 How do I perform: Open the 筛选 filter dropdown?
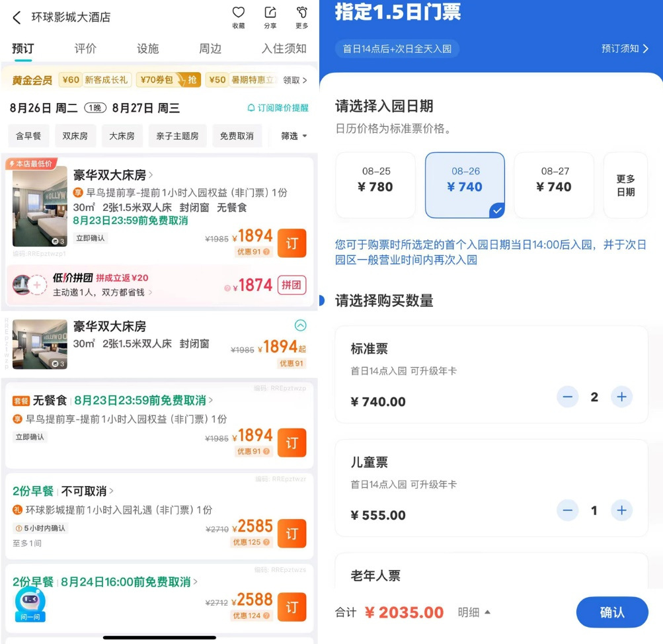pyautogui.click(x=294, y=136)
